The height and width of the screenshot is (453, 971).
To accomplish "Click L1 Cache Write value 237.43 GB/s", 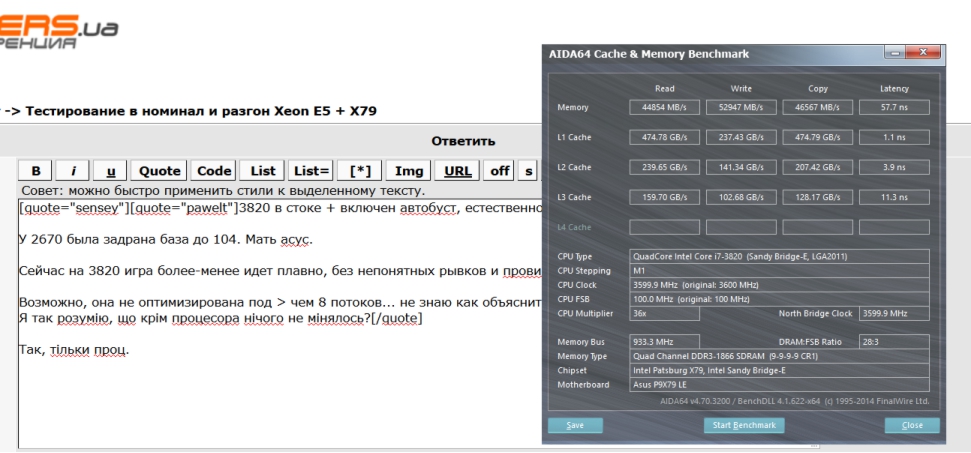I will [741, 137].
